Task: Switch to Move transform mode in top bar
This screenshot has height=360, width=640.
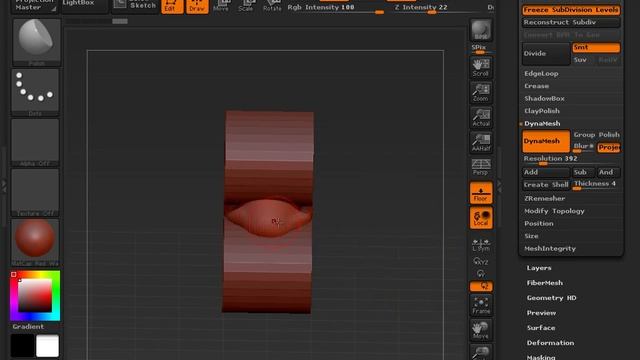Action: point(221,6)
